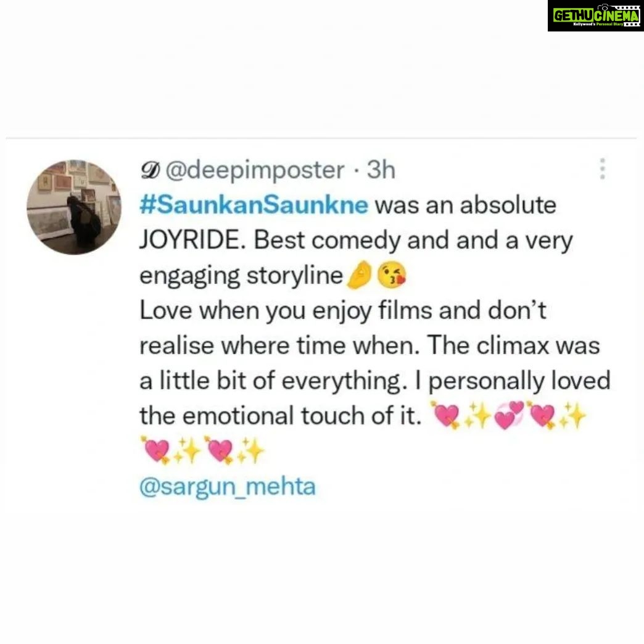644x644 pixels.
Task: Click the two hearts emoji in emoji row
Action: tap(510, 415)
